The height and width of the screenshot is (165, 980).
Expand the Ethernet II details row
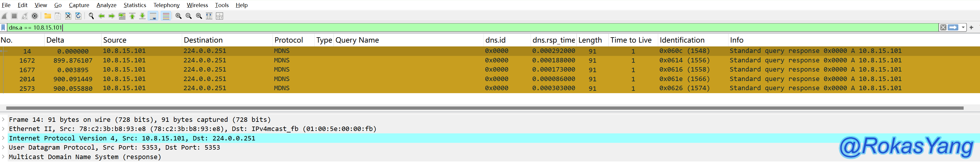(4, 129)
